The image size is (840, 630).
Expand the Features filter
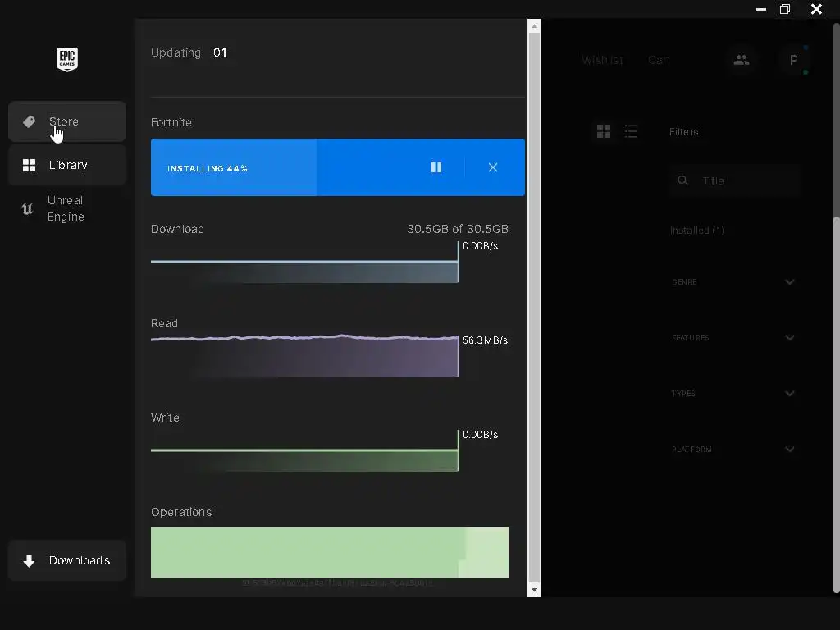733,337
